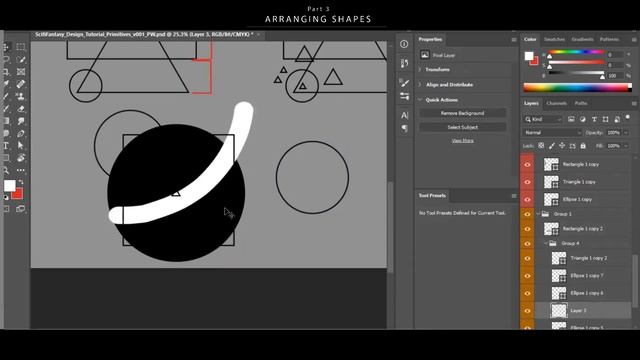The image size is (640, 360).
Task: Open the Edit Toolbar three-dots menu
Action: click(20, 170)
